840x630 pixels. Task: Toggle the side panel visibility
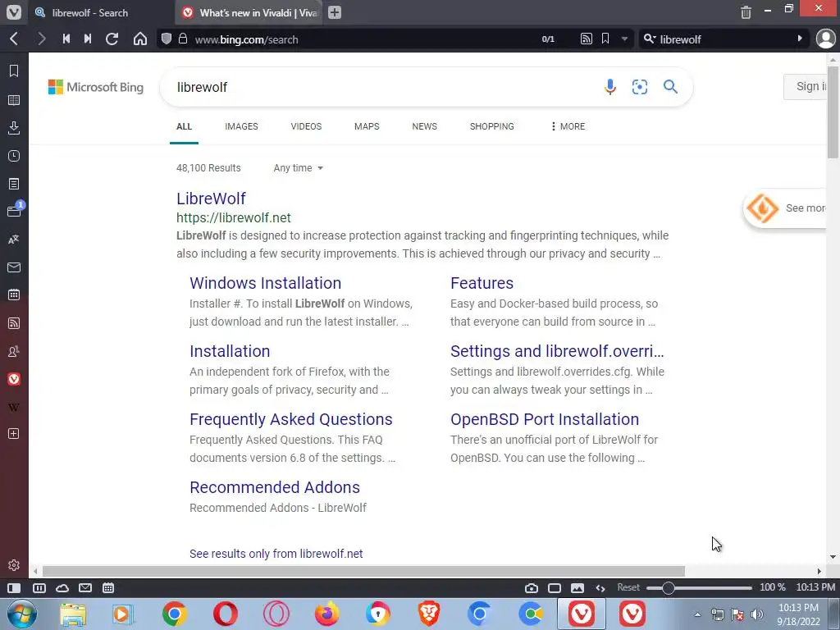(x=14, y=587)
